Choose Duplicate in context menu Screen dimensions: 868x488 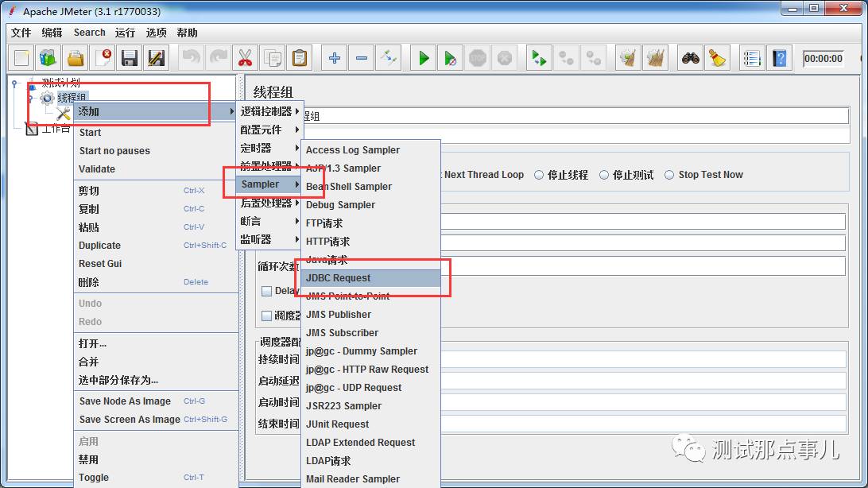pyautogui.click(x=156, y=245)
